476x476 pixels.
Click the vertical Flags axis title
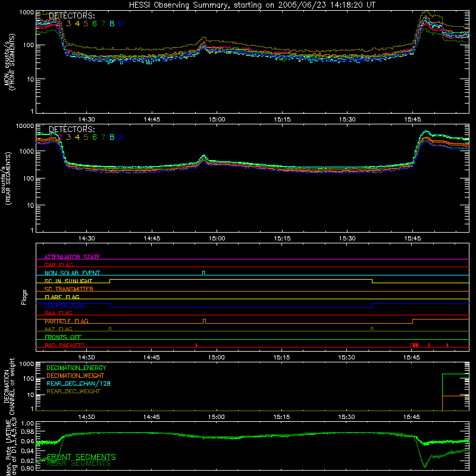point(24,297)
